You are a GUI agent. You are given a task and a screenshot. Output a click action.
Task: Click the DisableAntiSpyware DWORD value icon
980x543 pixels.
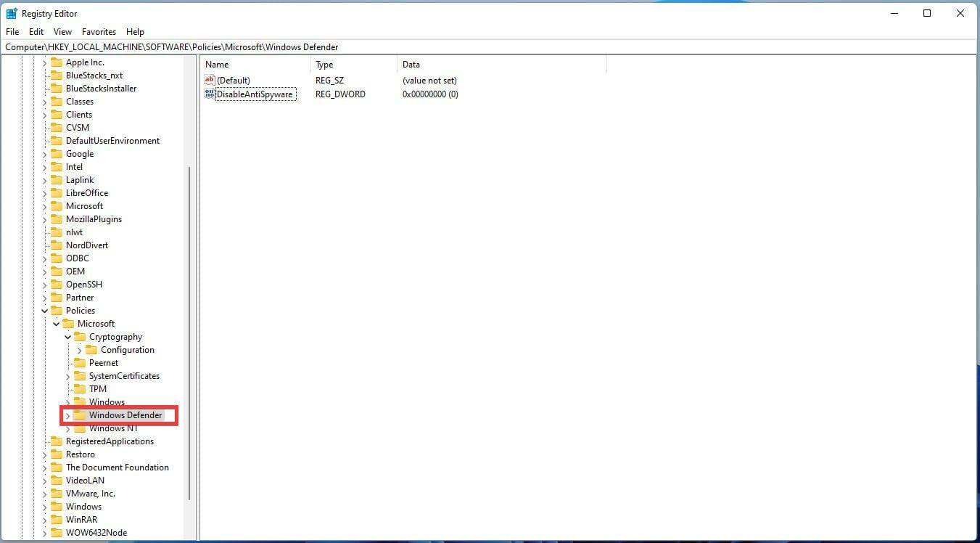[x=210, y=94]
